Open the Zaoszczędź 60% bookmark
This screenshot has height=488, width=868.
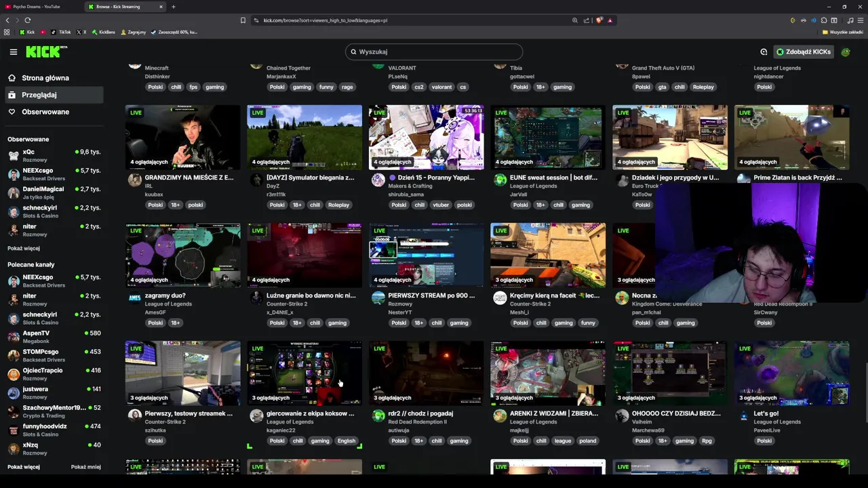(x=175, y=32)
